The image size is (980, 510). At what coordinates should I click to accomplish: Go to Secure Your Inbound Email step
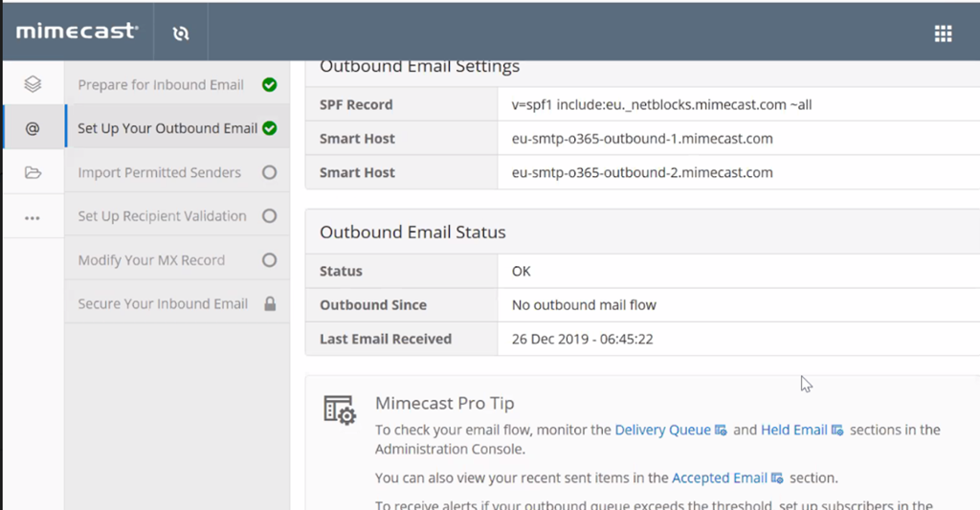177,303
